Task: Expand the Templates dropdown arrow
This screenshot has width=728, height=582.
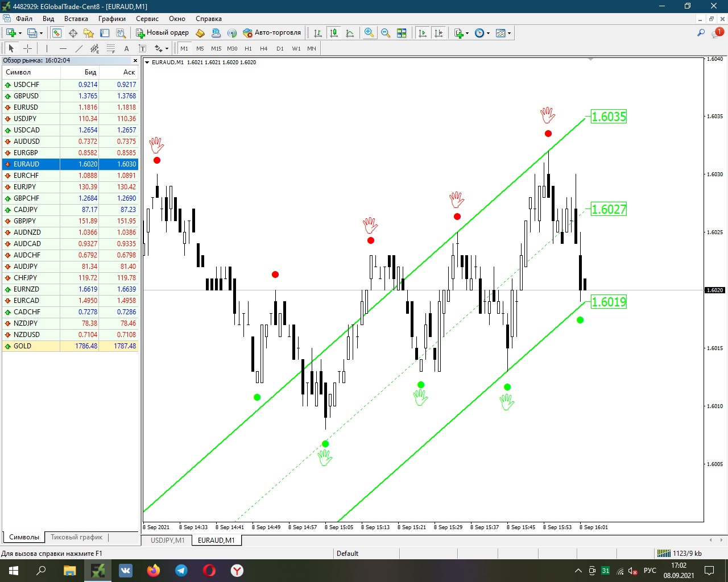Action: (509, 33)
